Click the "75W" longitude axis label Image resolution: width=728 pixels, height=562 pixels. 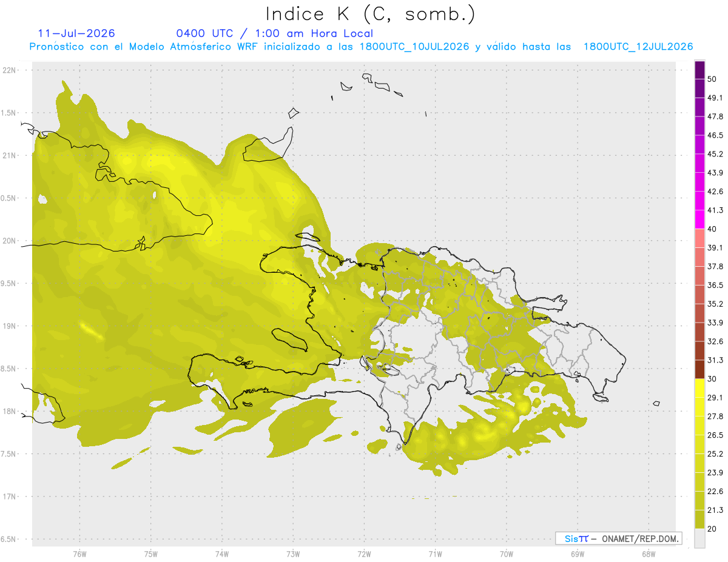[x=151, y=554]
